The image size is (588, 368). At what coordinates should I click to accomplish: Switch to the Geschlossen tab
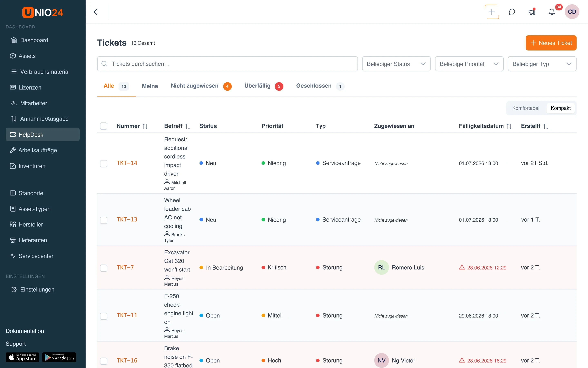pyautogui.click(x=320, y=86)
